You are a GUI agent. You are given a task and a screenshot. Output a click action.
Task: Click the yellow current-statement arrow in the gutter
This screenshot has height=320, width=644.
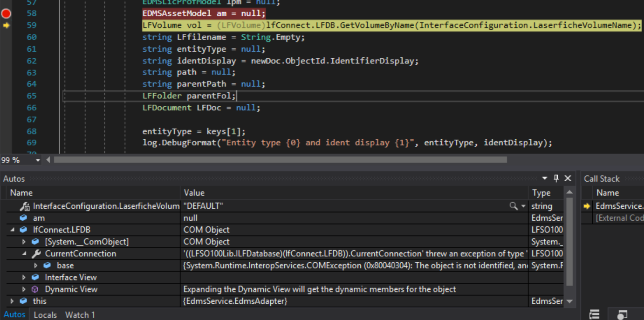click(x=6, y=26)
